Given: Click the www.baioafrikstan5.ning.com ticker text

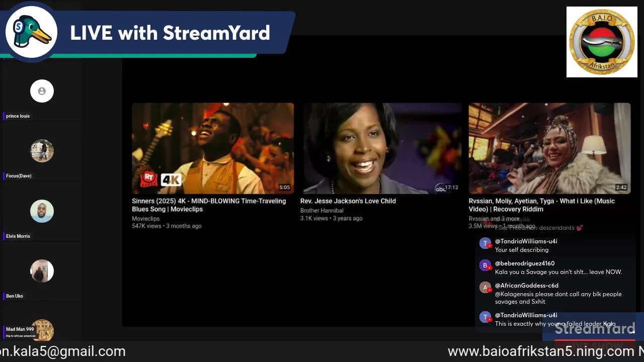Looking at the screenshot, I should pyautogui.click(x=541, y=351).
